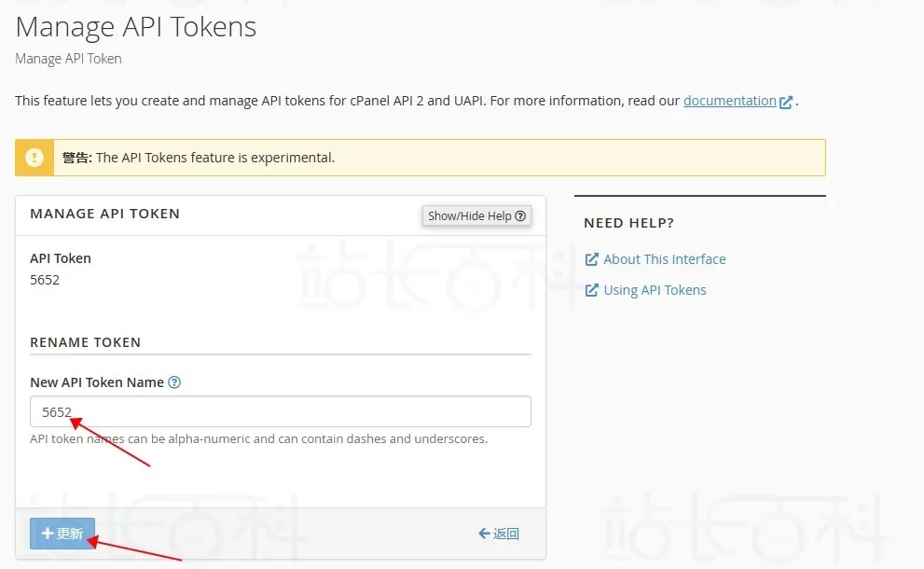Click external icon beside About This Interface
Image resolution: width=924 pixels, height=569 pixels.
point(591,259)
